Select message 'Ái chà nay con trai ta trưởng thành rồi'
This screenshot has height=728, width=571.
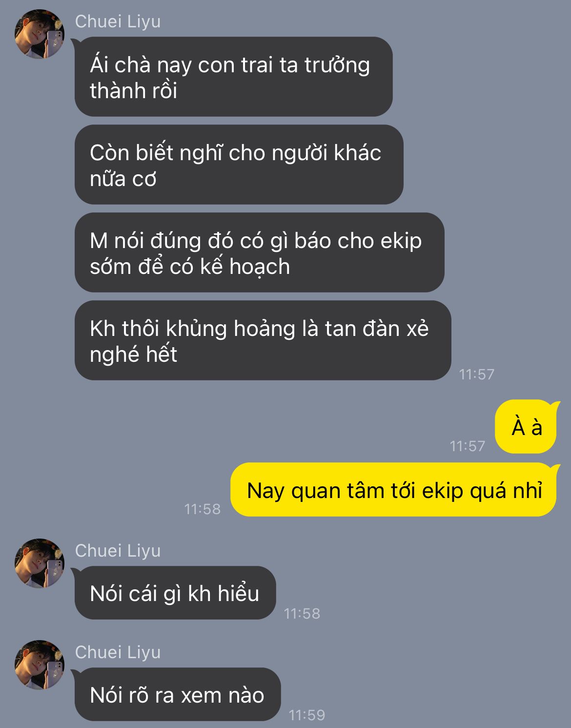tap(233, 77)
